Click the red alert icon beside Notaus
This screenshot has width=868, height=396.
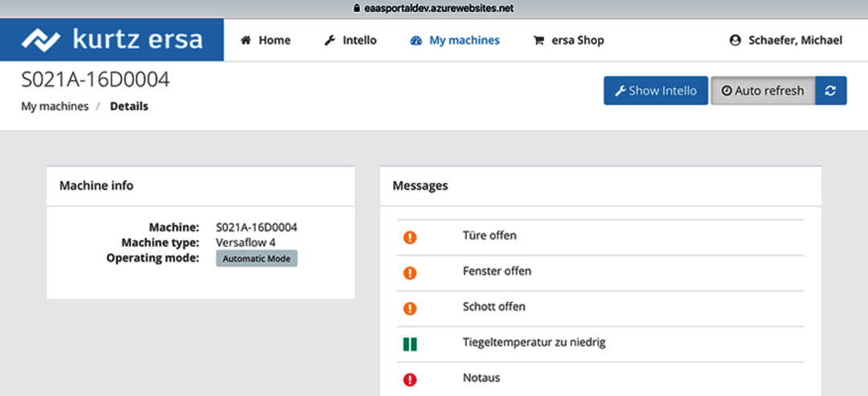coord(410,380)
